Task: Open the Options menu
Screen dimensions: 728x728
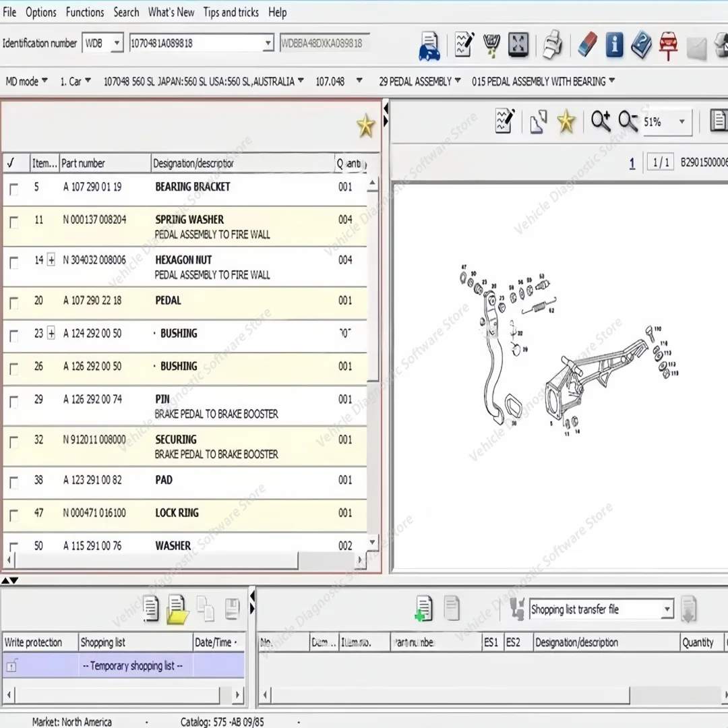Action: (x=41, y=12)
